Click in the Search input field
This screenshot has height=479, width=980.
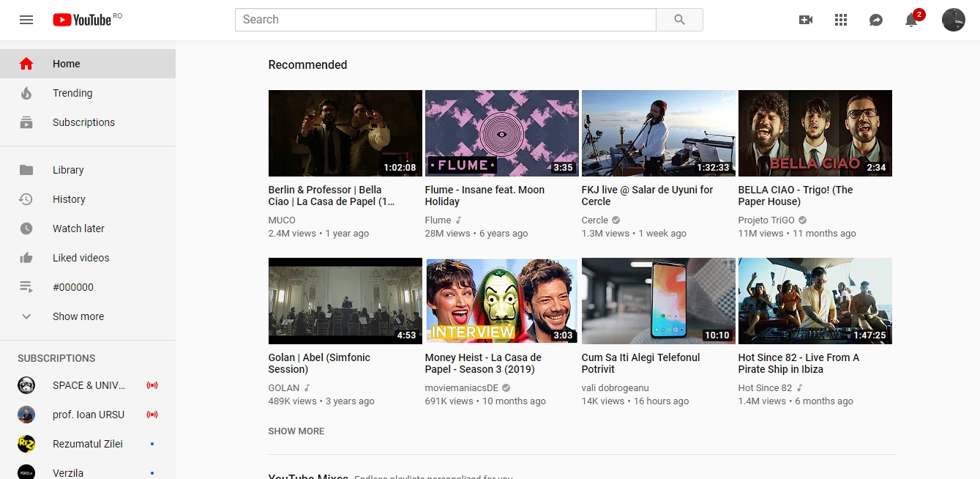pyautogui.click(x=446, y=20)
